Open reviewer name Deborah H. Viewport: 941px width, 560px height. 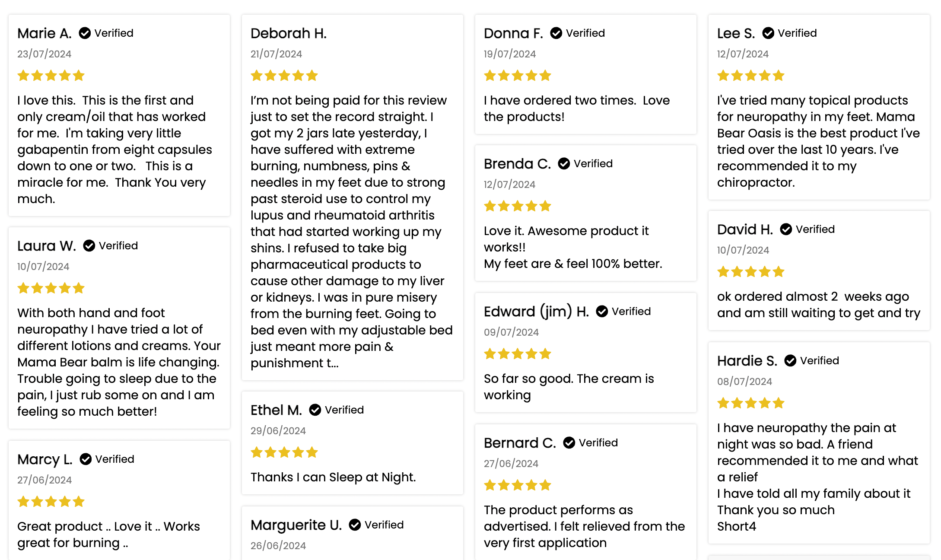pyautogui.click(x=289, y=33)
